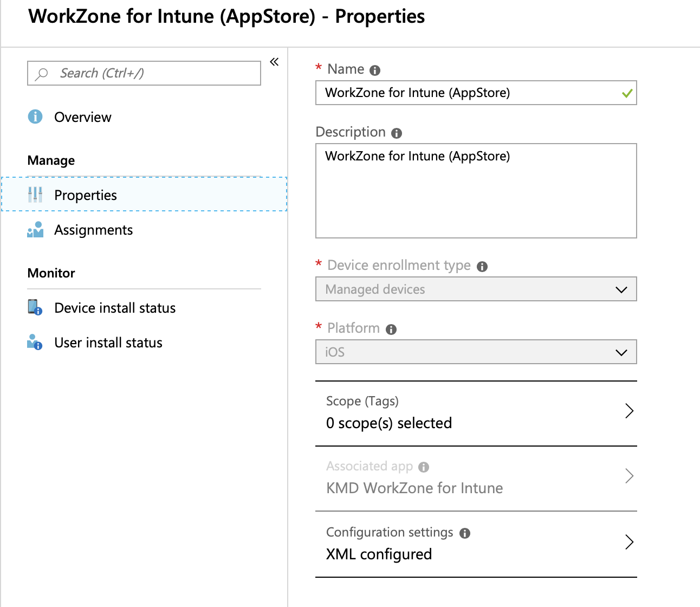This screenshot has width=700, height=607.
Task: Click the Manage section heading
Action: pos(51,160)
